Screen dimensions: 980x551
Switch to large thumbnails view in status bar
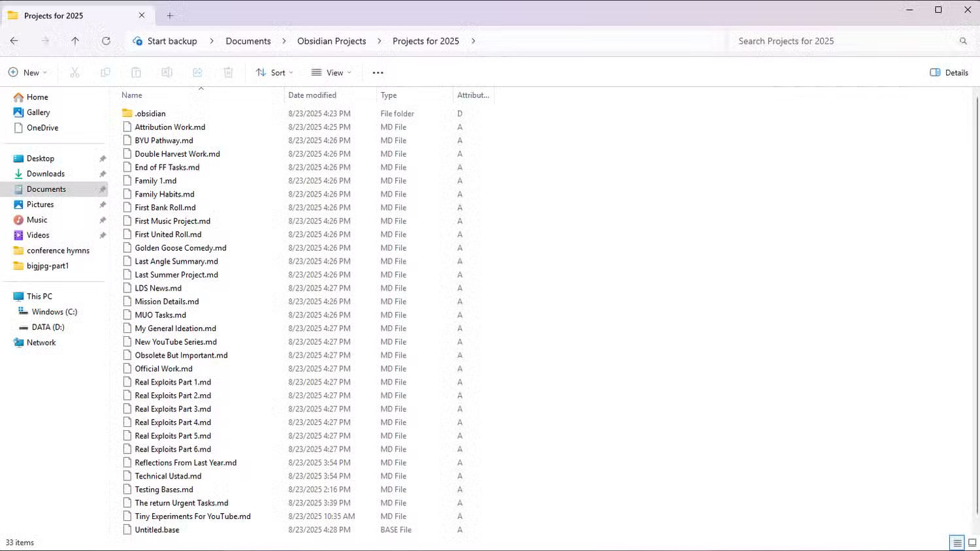(x=972, y=543)
